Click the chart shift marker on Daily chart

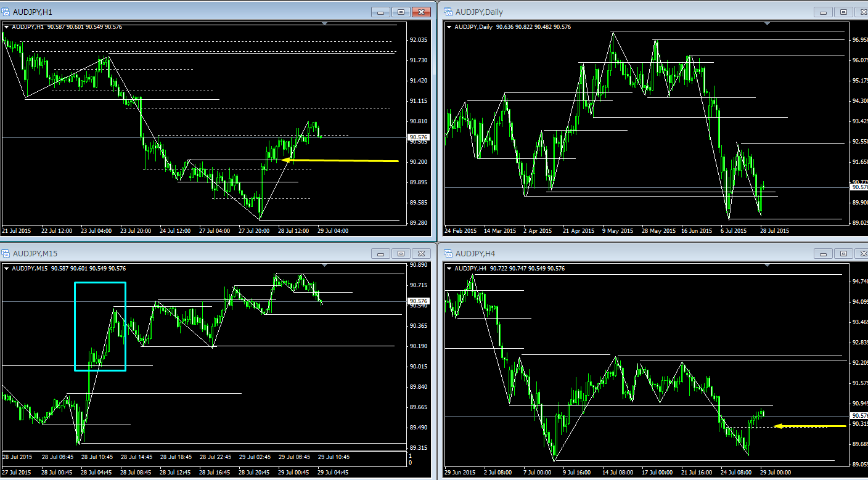(767, 23)
